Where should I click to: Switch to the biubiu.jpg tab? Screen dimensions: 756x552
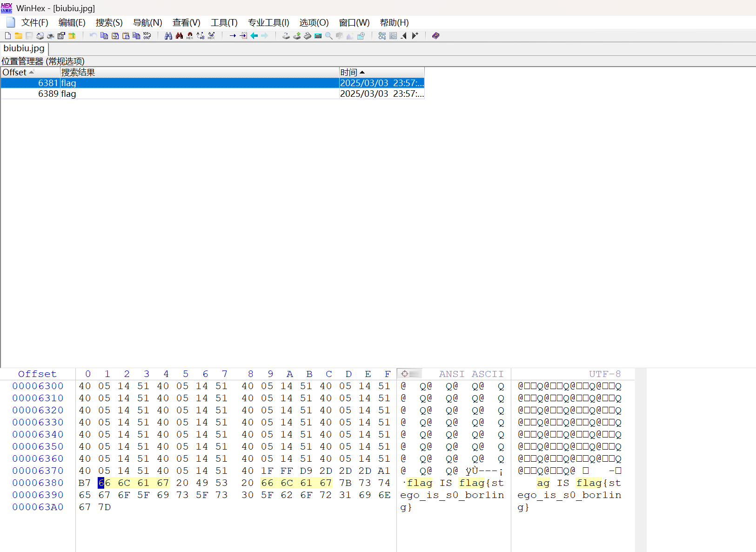(24, 48)
